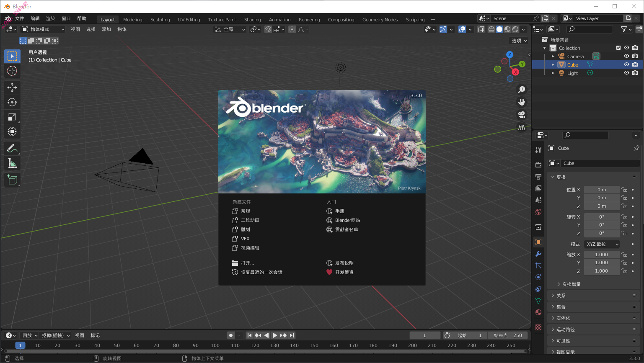
Task: Click the viewport zoom magnifier icon
Action: 522,90
